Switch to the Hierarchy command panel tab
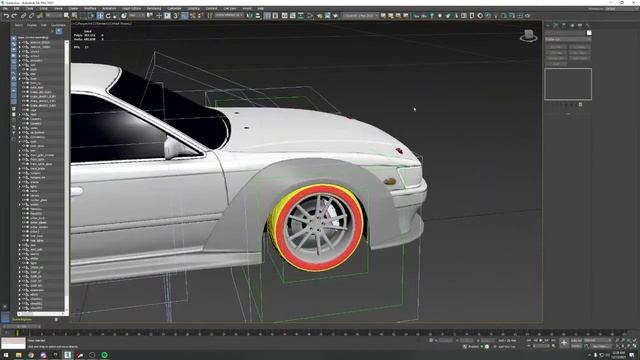Viewport: 640px width, 360px height. pos(564,25)
